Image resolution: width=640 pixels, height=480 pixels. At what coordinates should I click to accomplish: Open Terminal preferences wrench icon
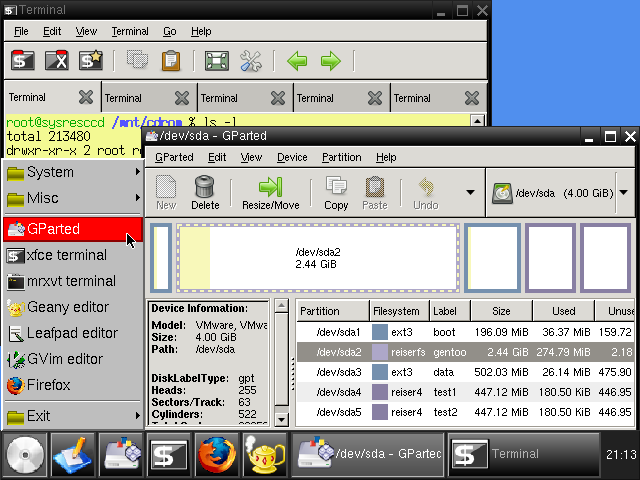tap(250, 61)
